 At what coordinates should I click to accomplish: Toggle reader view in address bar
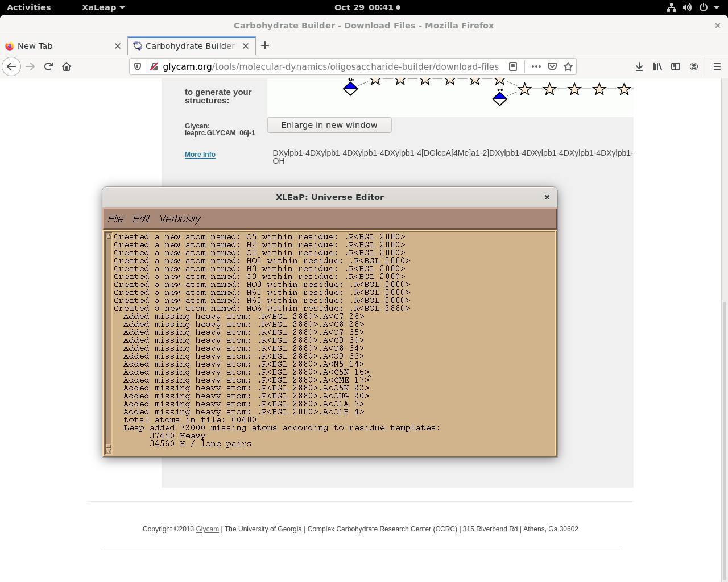(513, 66)
